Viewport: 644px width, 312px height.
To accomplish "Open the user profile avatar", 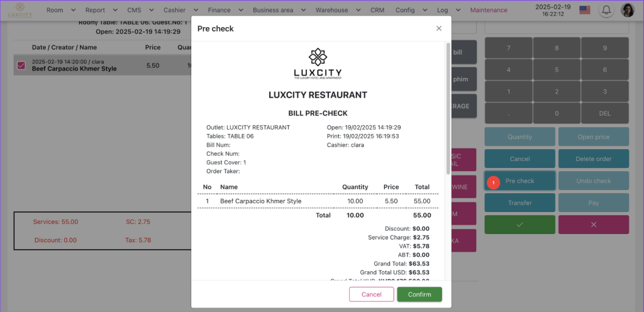I will pyautogui.click(x=627, y=10).
